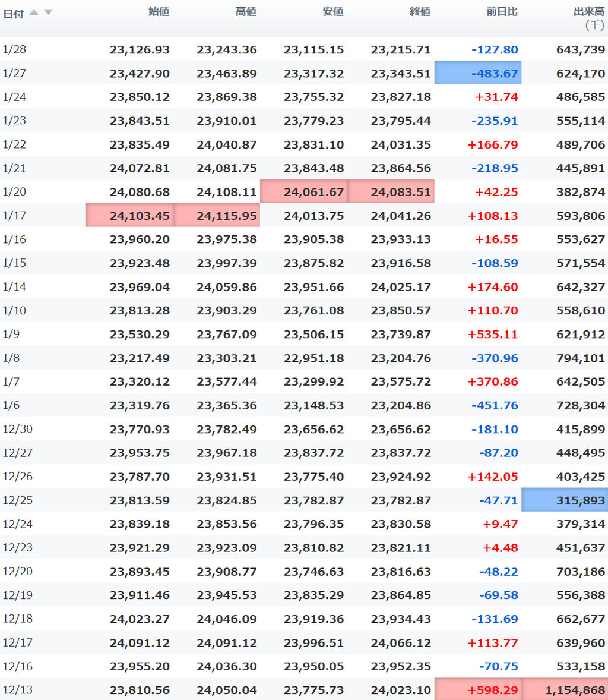
Task: Click the +113.77 change value
Action: [x=492, y=643]
